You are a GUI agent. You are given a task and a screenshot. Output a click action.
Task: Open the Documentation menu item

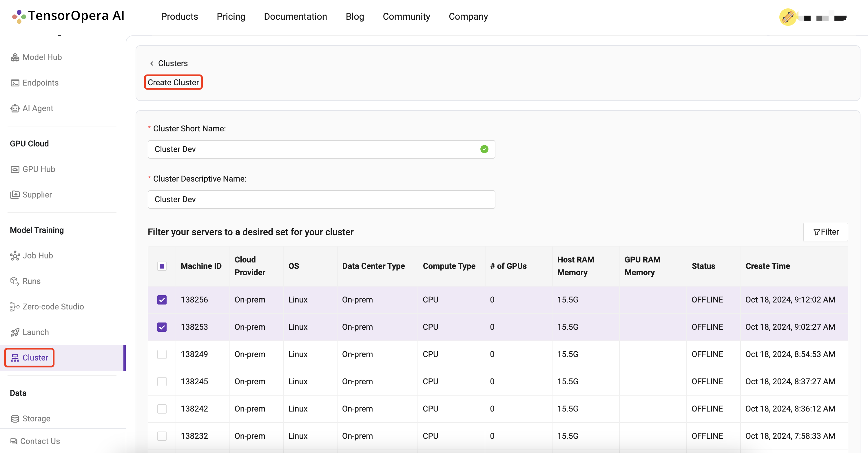(x=296, y=17)
